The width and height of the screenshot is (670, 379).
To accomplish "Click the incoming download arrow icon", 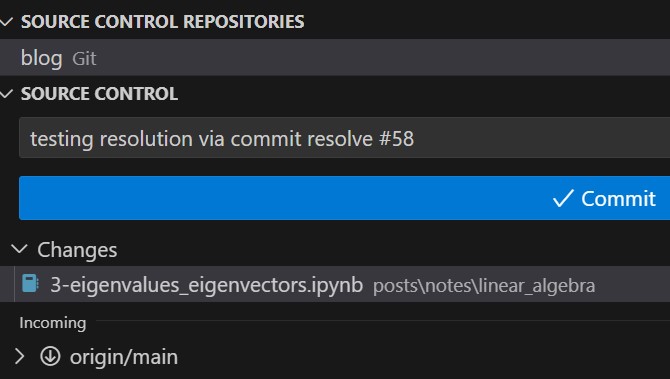I will (x=50, y=356).
